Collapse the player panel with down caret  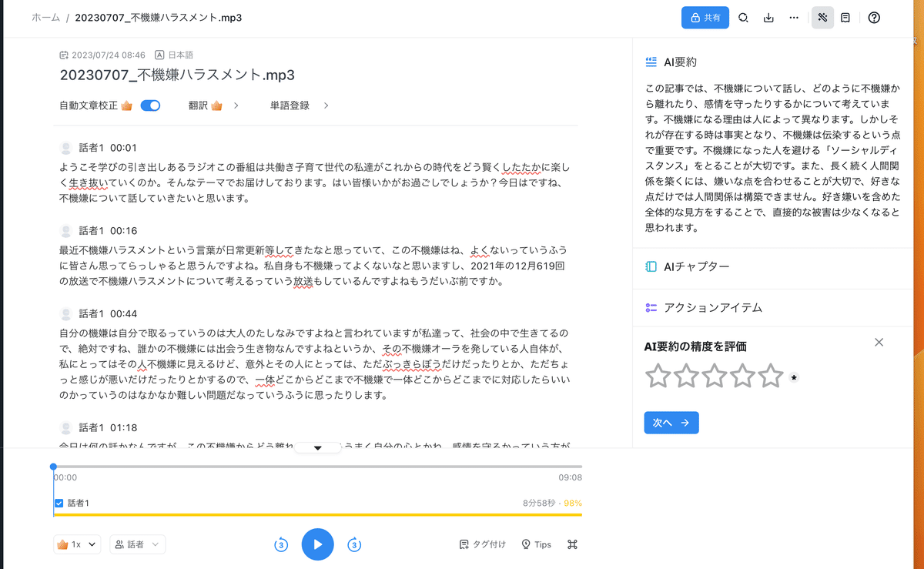(317, 447)
